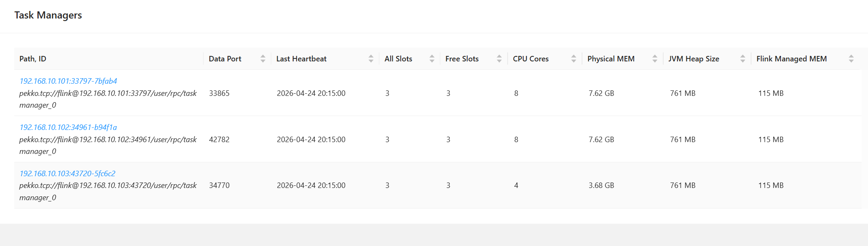Open task manager 192.168.10.102:34961-b94f1a
The height and width of the screenshot is (246, 868).
click(x=68, y=127)
